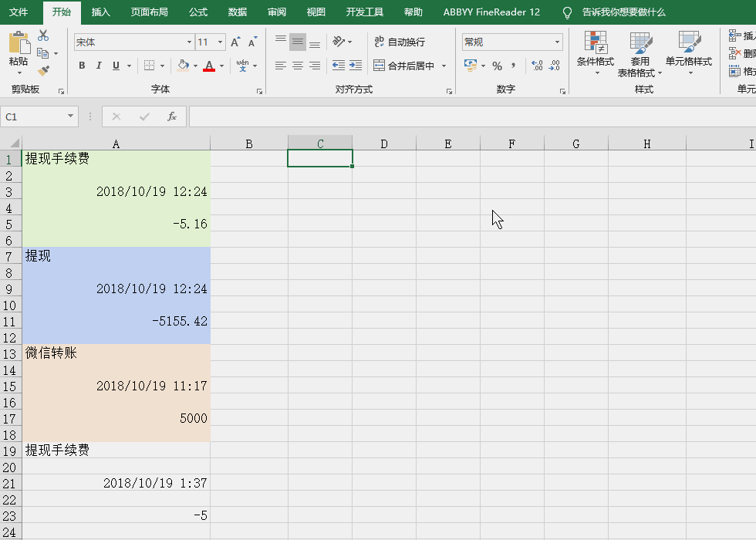Apply the red font color
The image size is (756, 540).
click(209, 66)
